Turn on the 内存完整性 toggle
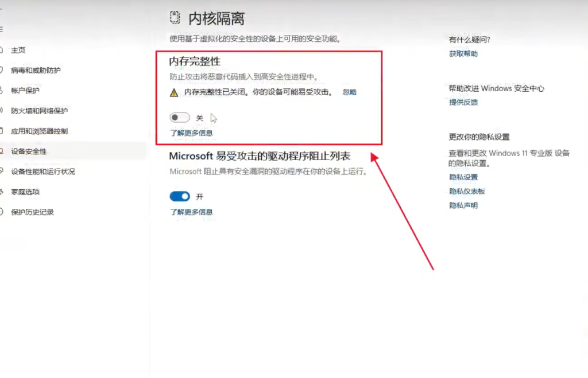588x378 pixels. point(180,118)
